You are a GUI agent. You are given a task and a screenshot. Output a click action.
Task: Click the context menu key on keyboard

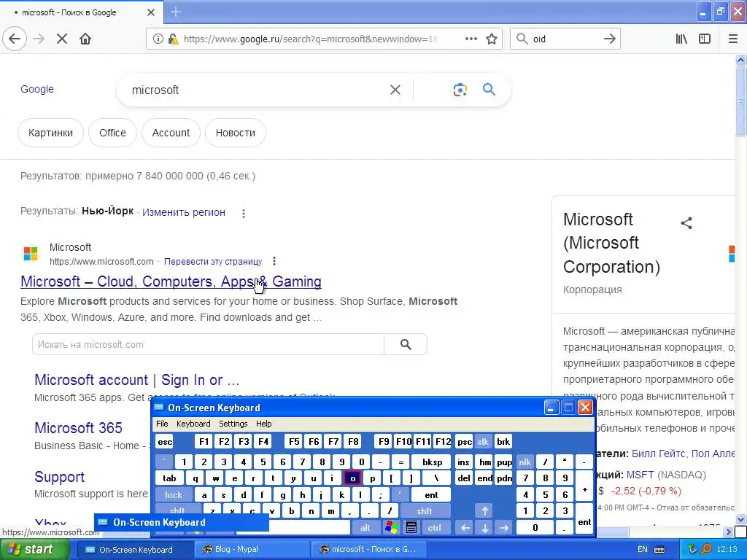coord(411,528)
